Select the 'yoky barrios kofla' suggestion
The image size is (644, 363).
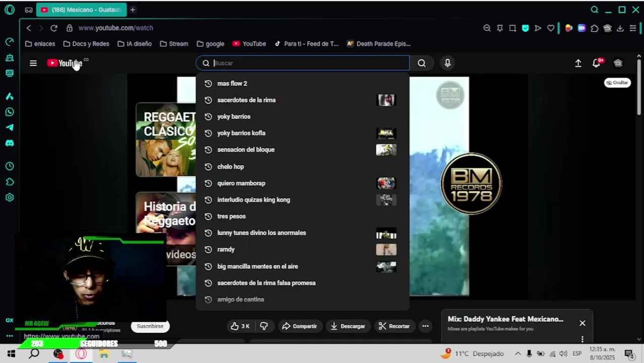click(303, 133)
